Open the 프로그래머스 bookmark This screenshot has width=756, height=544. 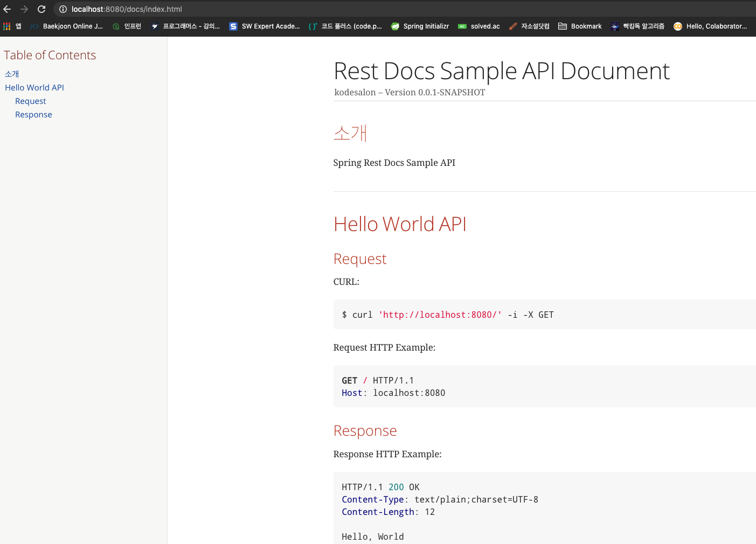pyautogui.click(x=185, y=26)
